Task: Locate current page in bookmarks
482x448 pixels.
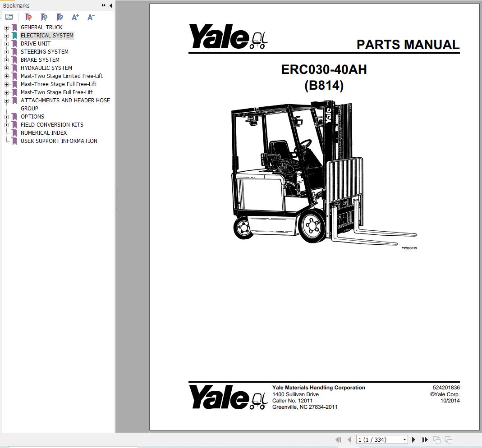Action: (x=60, y=17)
